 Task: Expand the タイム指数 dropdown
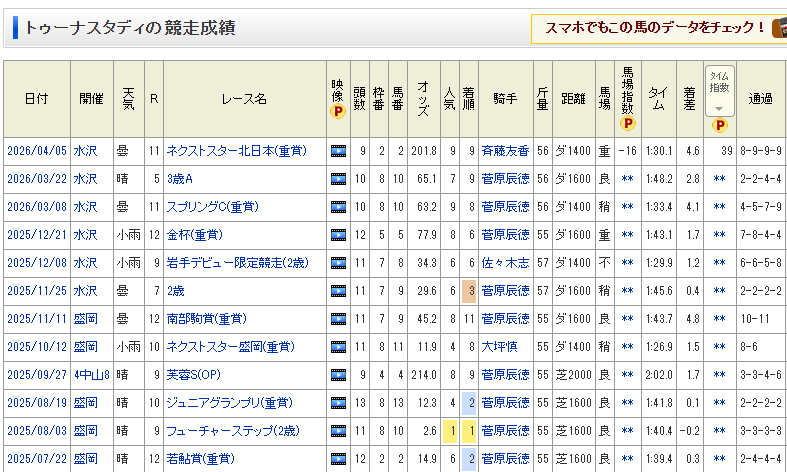click(x=719, y=107)
